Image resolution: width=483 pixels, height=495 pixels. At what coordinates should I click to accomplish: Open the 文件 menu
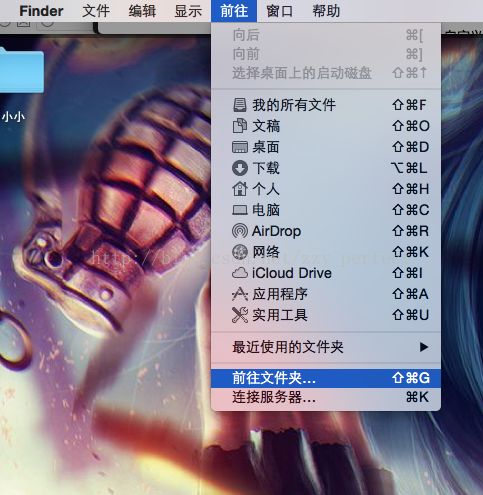[96, 11]
